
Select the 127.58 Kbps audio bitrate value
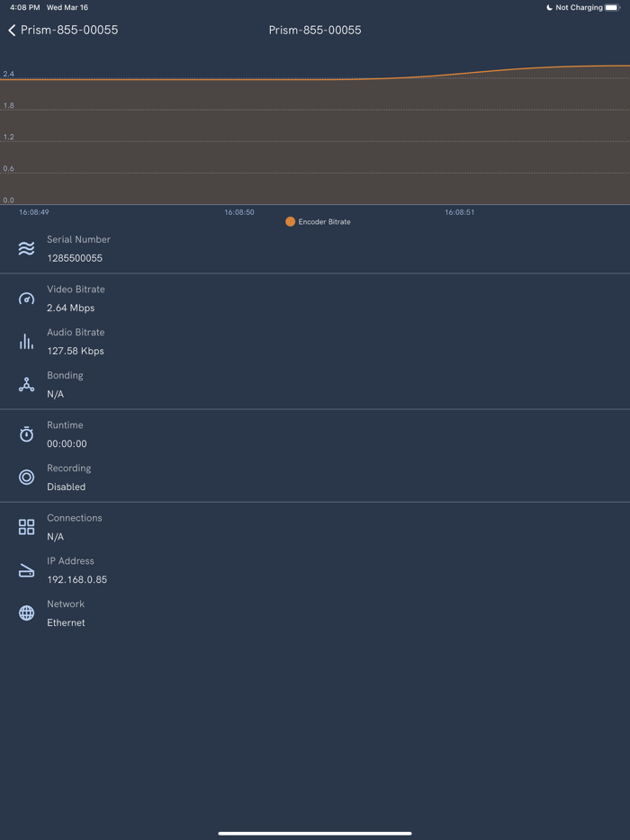[x=76, y=351]
